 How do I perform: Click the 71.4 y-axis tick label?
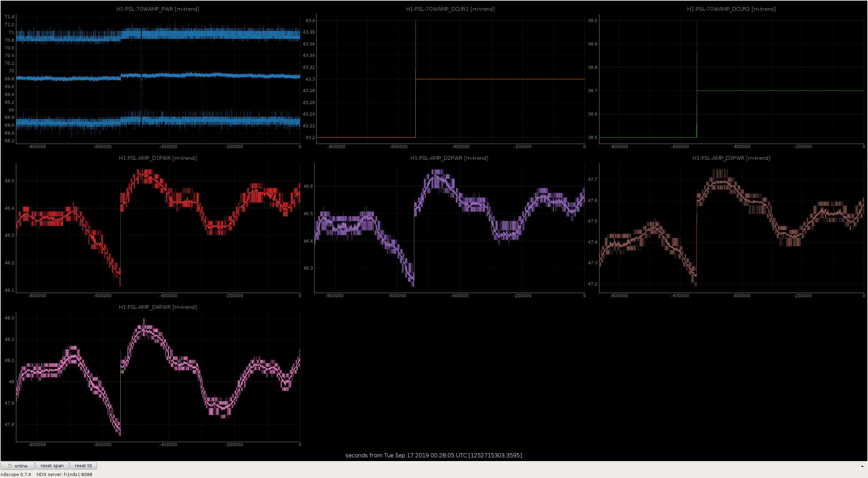coord(9,17)
